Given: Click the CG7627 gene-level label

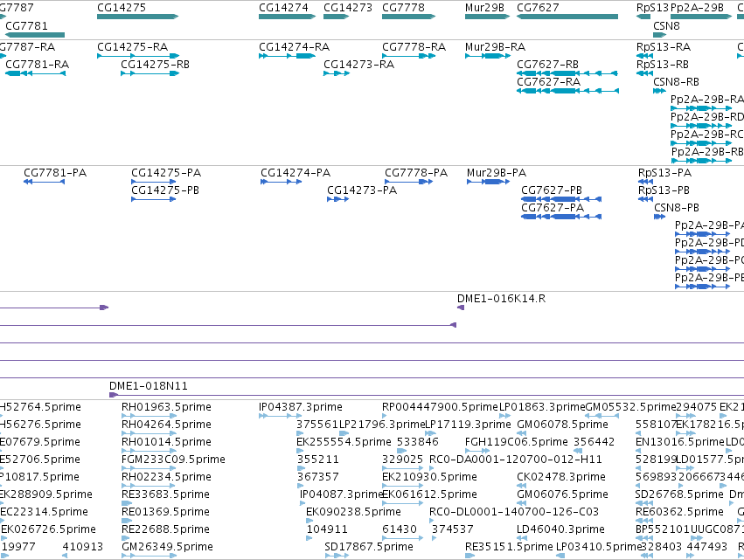Looking at the screenshot, I should [x=538, y=8].
